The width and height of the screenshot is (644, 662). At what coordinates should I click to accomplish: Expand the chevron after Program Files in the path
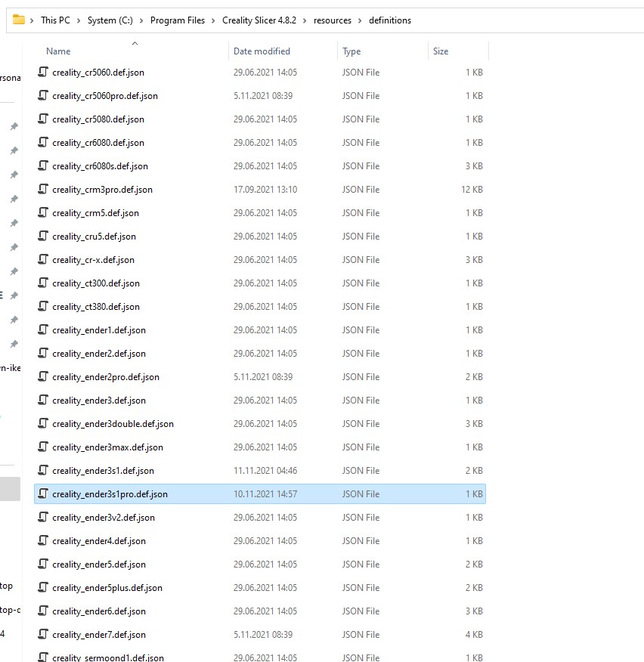(213, 20)
